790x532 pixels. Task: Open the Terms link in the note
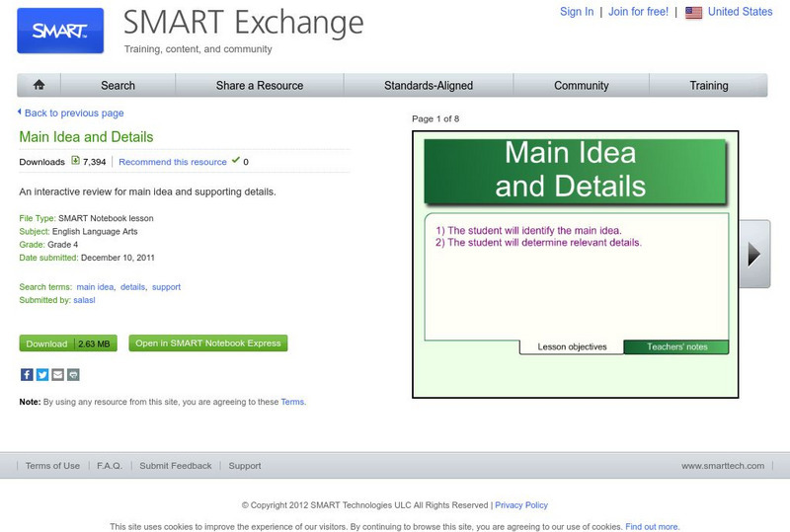[x=292, y=402]
